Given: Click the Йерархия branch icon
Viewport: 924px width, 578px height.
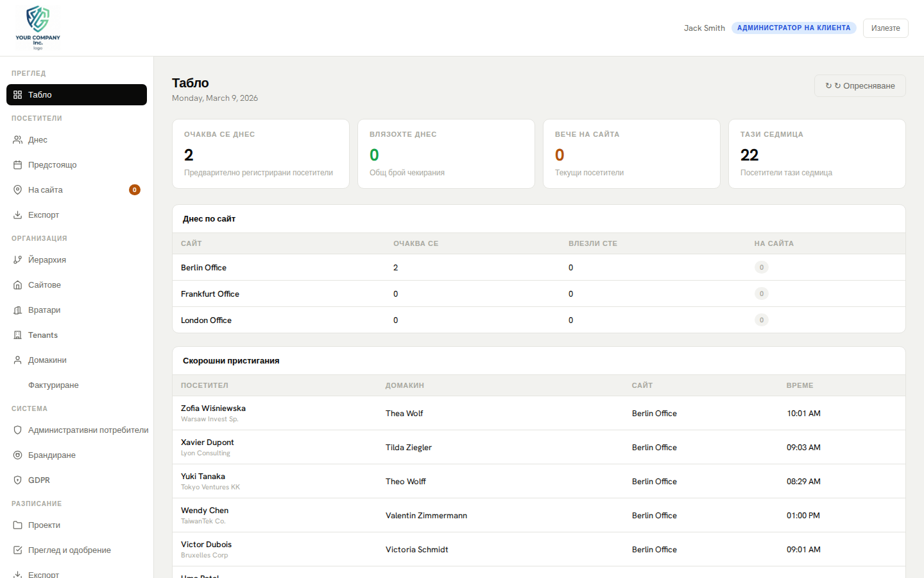Looking at the screenshot, I should (17, 259).
